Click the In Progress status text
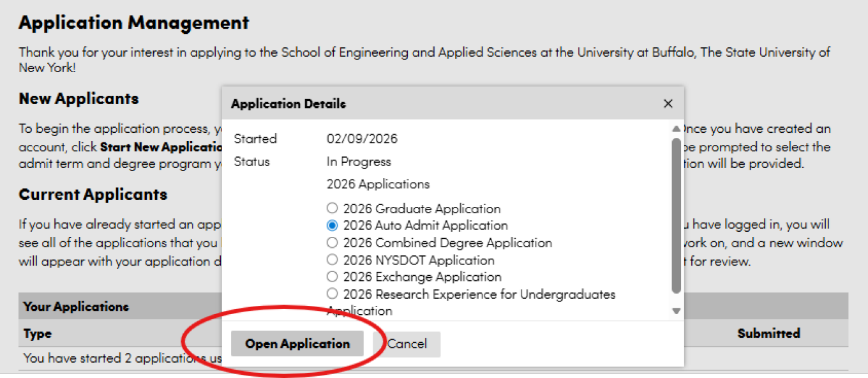868x378 pixels. pos(359,162)
